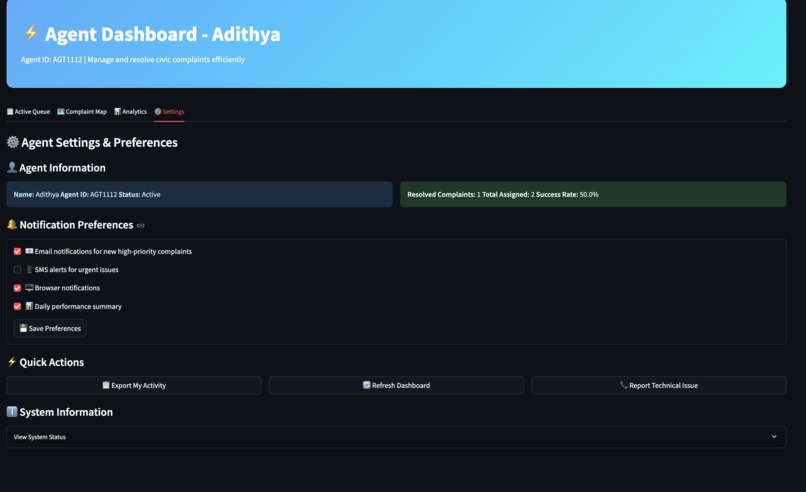806x492 pixels.
Task: Expand the View System Status section
Action: 396,437
